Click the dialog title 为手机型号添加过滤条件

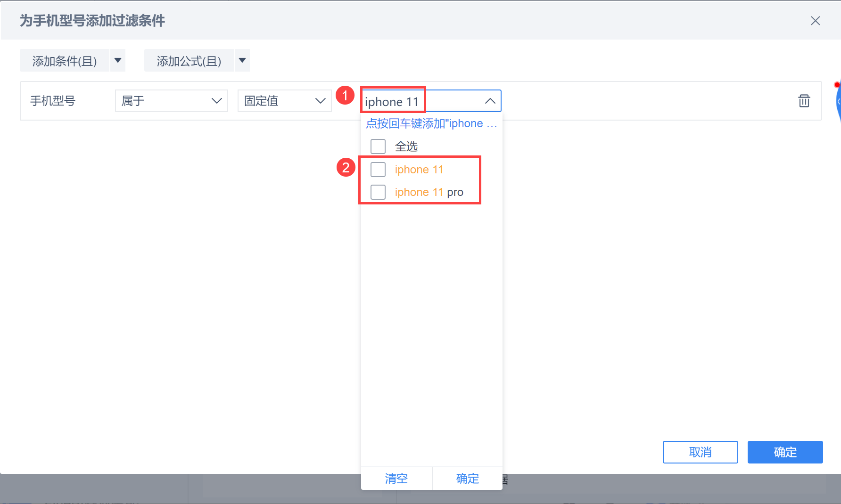pos(92,21)
